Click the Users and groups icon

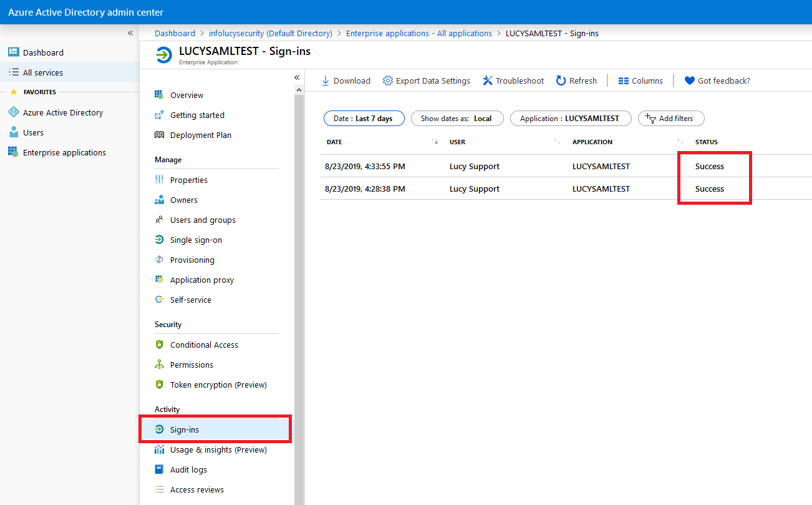tap(159, 220)
